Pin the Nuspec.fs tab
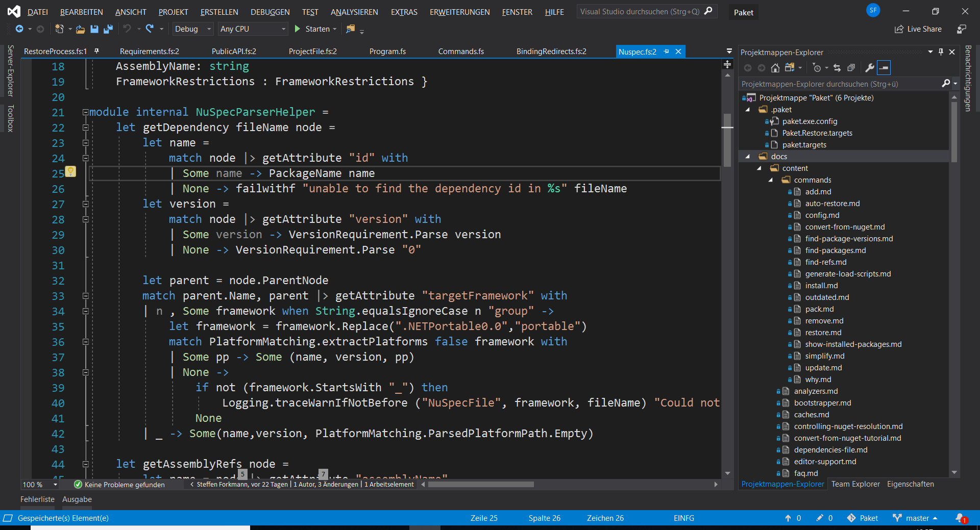 [667, 51]
